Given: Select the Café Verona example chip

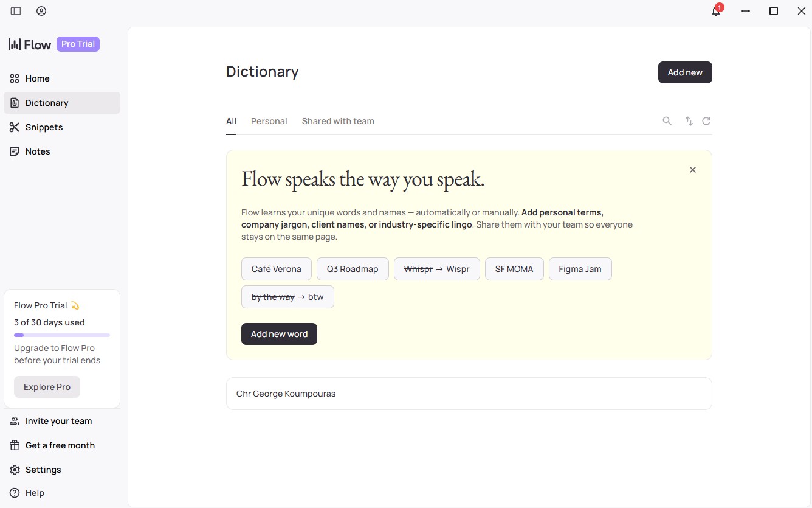Looking at the screenshot, I should (276, 269).
